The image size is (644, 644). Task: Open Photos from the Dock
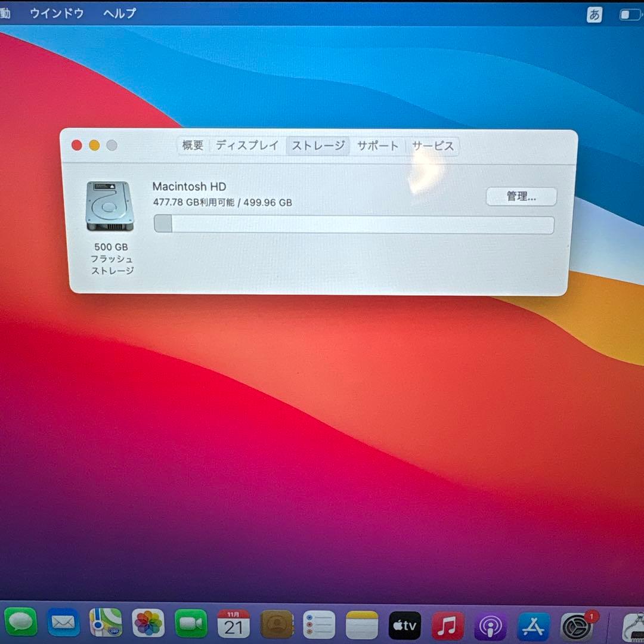149,627
